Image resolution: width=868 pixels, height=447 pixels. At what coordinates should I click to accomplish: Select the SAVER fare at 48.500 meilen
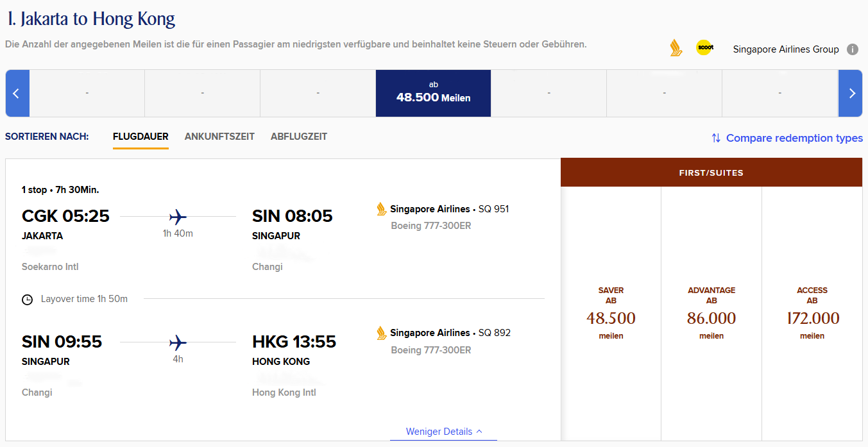pos(610,314)
